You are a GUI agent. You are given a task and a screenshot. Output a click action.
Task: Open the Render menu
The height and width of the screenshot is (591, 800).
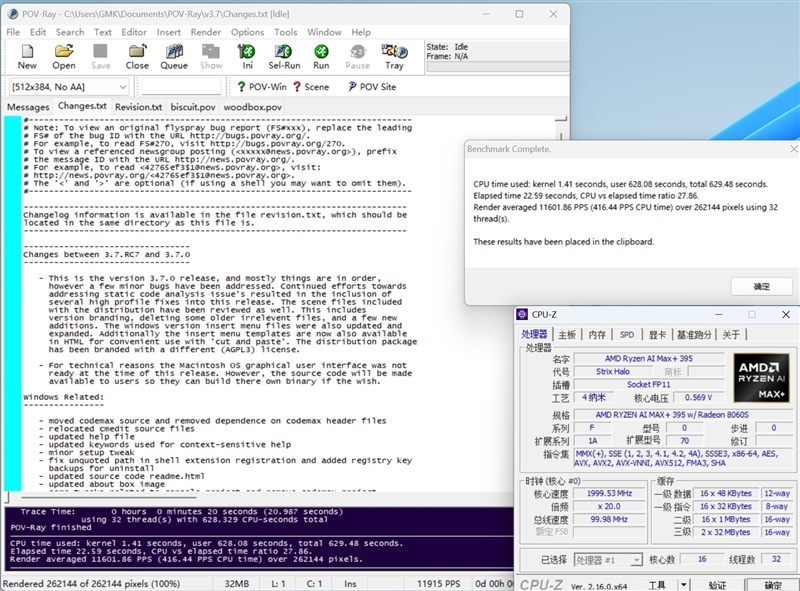coord(206,32)
